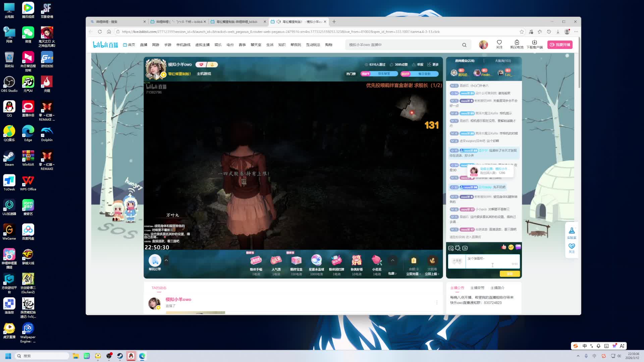Viewport: 644px width, 362px height.
Task: Click 下载客户端 download icon
Action: pyautogui.click(x=534, y=43)
